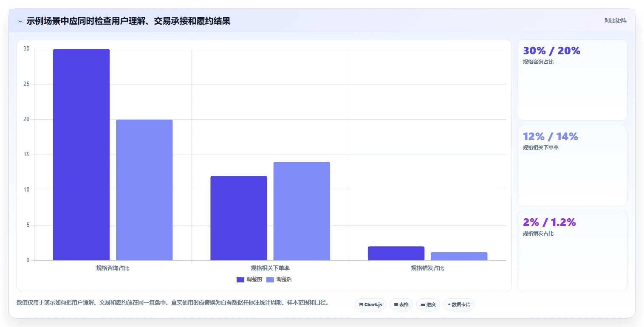Click the 规格相关下单率 caption in second card

pyautogui.click(x=541, y=148)
